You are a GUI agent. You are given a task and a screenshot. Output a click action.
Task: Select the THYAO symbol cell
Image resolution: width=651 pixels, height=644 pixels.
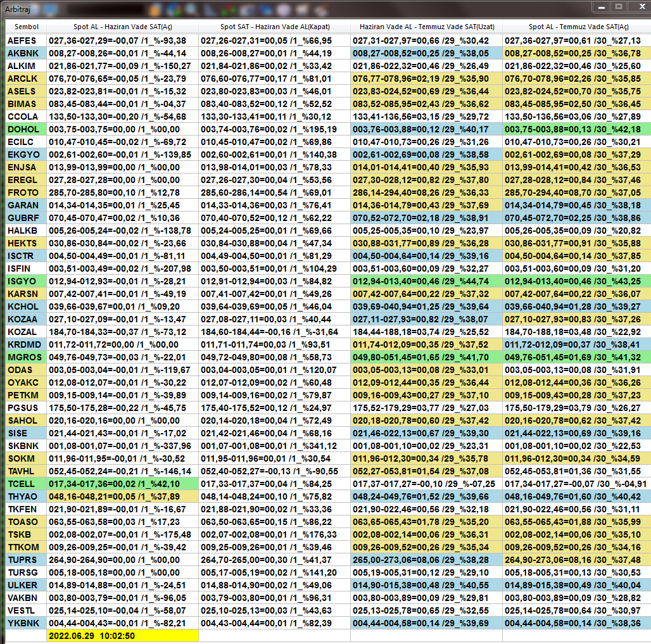pyautogui.click(x=26, y=496)
